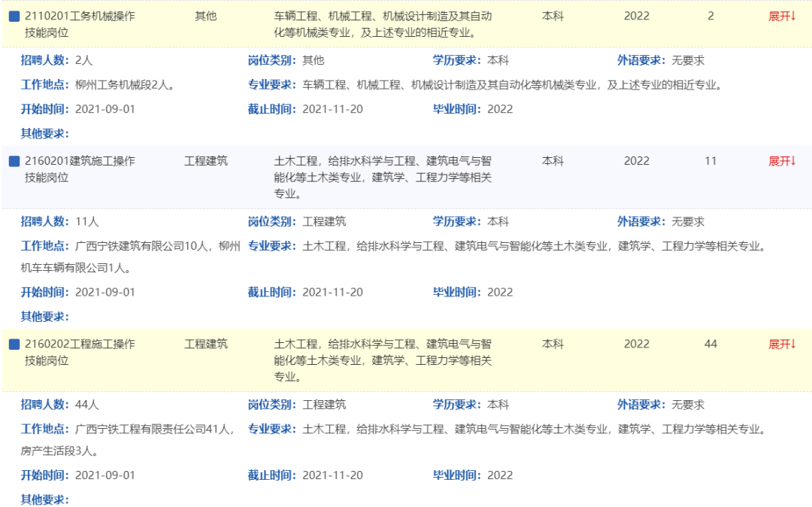Click the 工程建筑 category cell in the 2160201 row
The width and height of the screenshot is (812, 507).
pos(205,161)
